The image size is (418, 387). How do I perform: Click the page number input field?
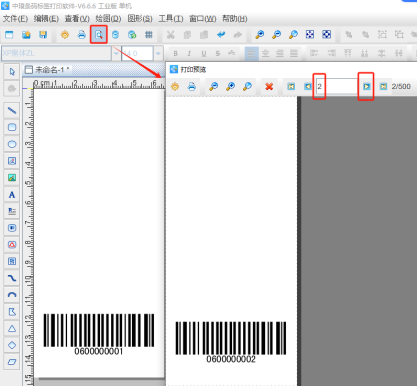click(x=336, y=87)
